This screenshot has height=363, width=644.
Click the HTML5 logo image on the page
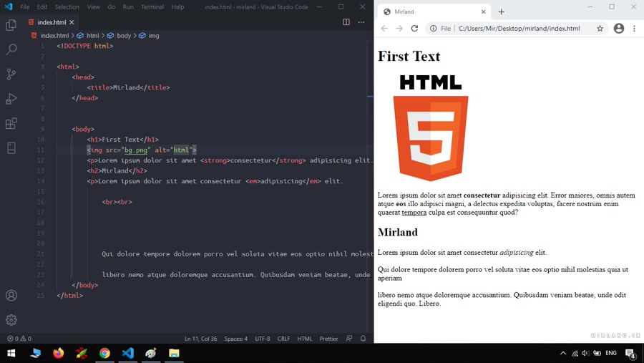tap(431, 127)
